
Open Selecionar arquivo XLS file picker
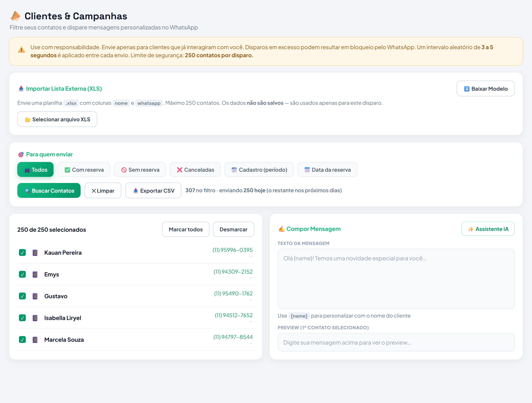57,119
